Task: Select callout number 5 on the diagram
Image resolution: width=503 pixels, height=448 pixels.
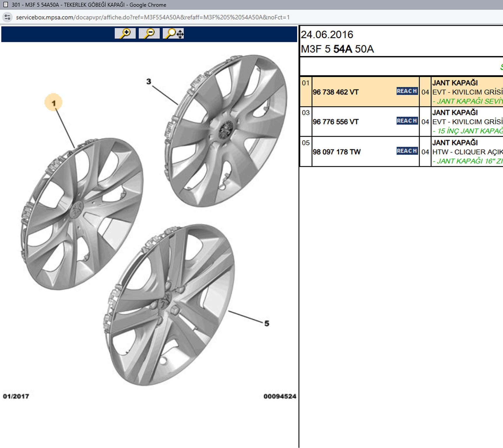Action: pos(267,323)
